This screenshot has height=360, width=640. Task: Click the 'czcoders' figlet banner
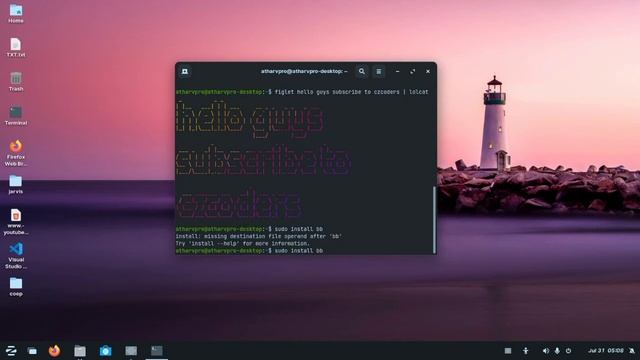pos(239,203)
